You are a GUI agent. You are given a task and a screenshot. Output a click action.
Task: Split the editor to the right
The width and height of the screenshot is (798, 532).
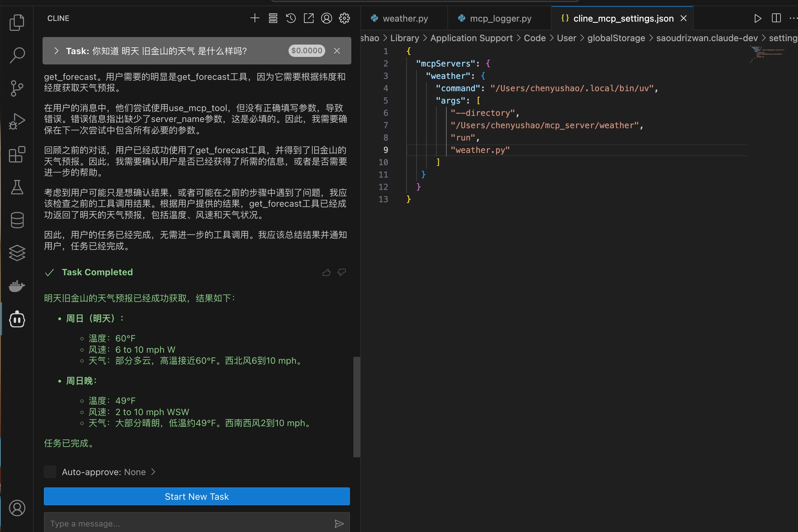coord(776,18)
